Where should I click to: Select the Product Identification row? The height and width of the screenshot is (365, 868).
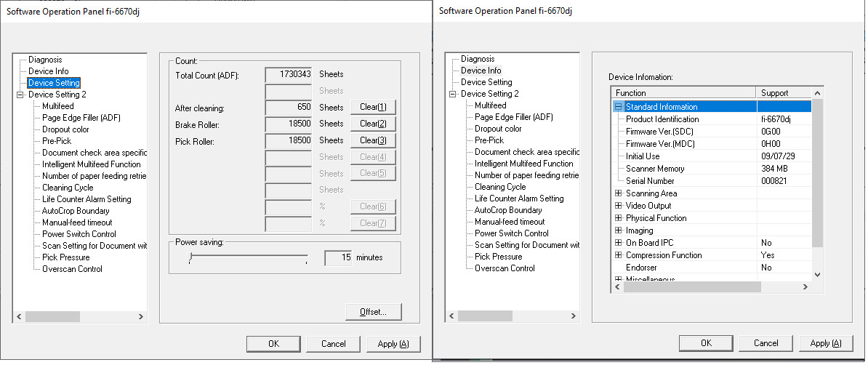(712, 120)
